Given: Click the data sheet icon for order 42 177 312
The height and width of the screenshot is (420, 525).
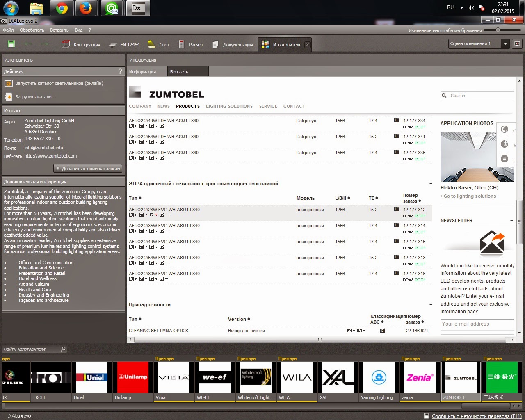Looking at the screenshot, I should pyautogui.click(x=396, y=209).
